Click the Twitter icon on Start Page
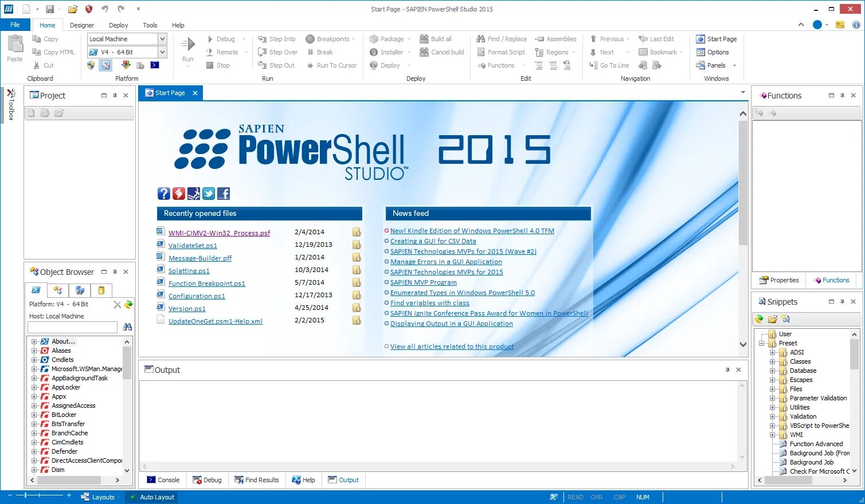The width and height of the screenshot is (865, 504). (x=209, y=194)
